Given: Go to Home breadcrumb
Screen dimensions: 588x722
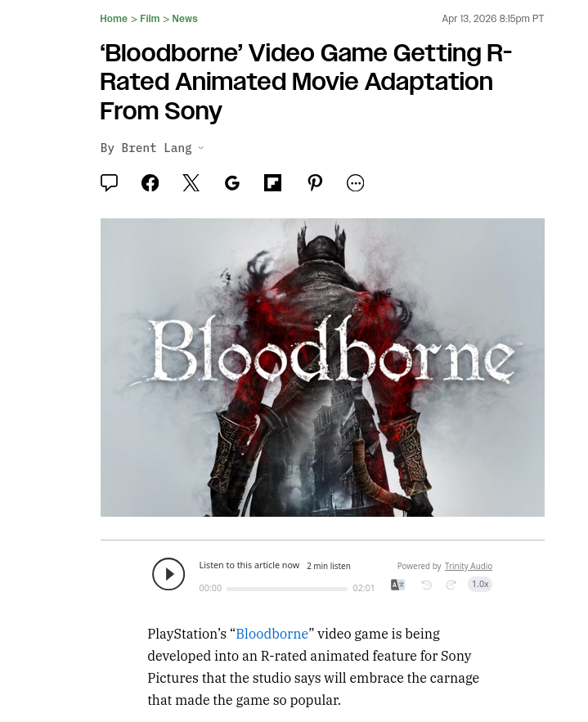Looking at the screenshot, I should click(114, 19).
